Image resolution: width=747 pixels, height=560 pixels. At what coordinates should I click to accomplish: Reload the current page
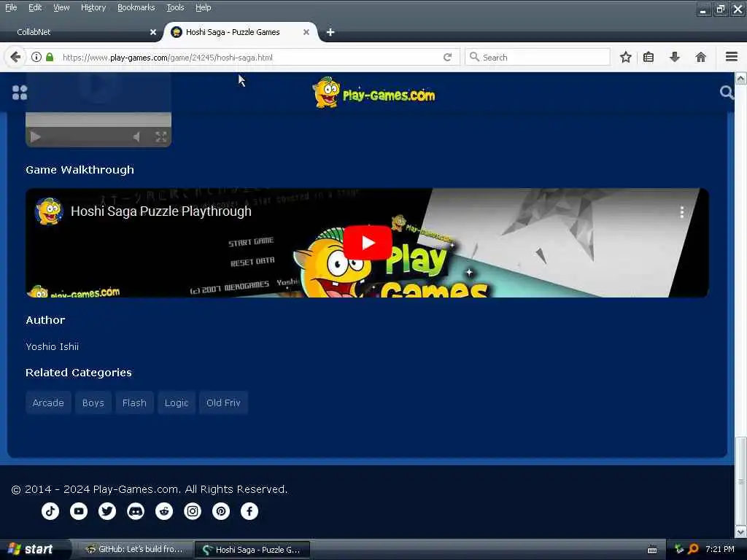coord(447,57)
